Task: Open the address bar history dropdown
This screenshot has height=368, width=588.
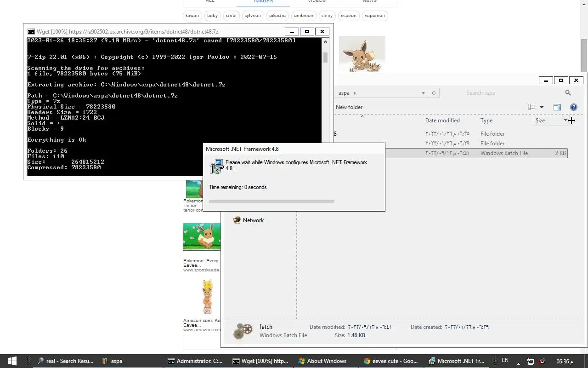Action: click(423, 93)
